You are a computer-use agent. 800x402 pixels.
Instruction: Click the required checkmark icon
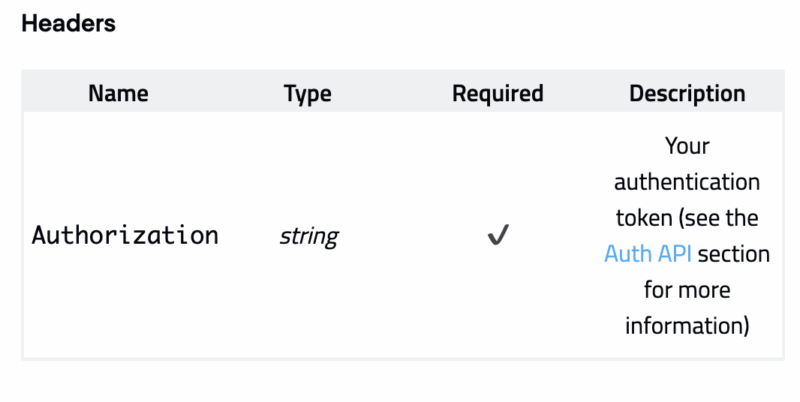(497, 237)
